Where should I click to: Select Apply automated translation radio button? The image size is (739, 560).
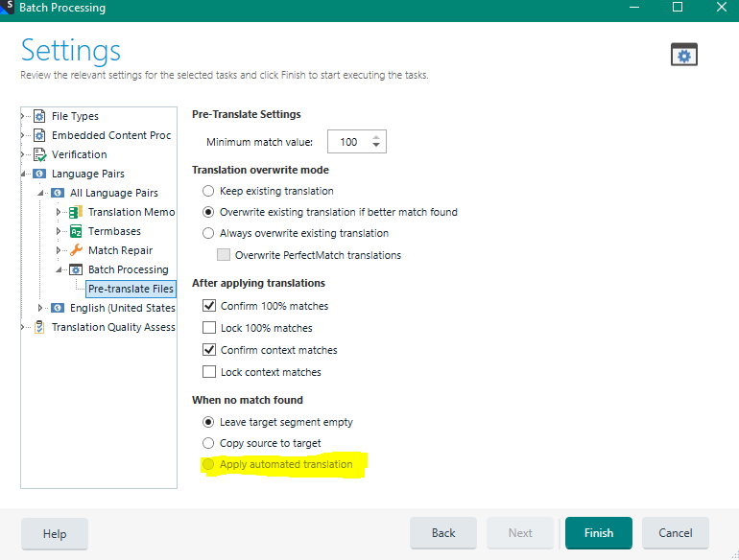pos(208,464)
